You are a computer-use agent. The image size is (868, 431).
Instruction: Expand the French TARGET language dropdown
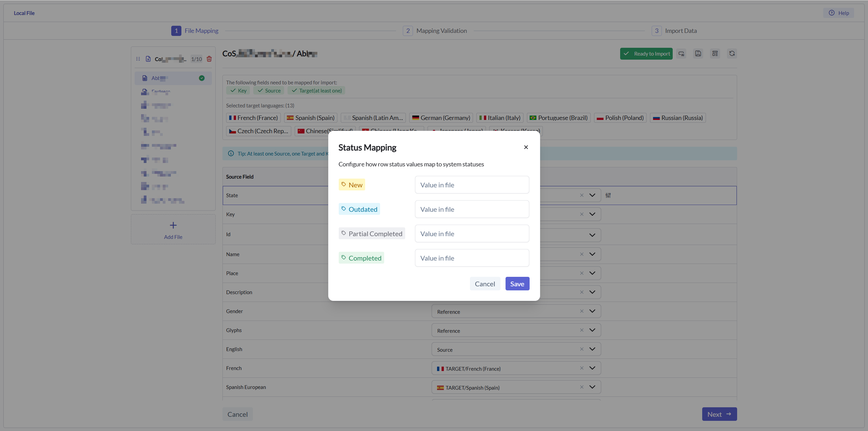pyautogui.click(x=592, y=368)
